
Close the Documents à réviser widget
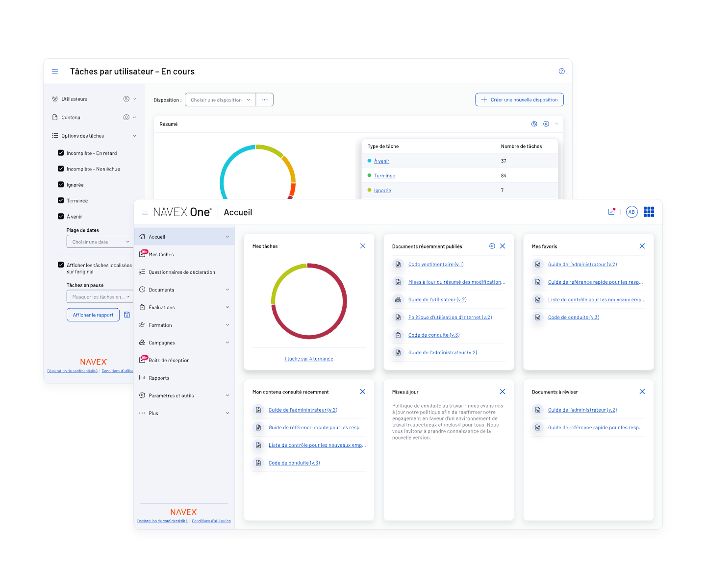(x=642, y=392)
